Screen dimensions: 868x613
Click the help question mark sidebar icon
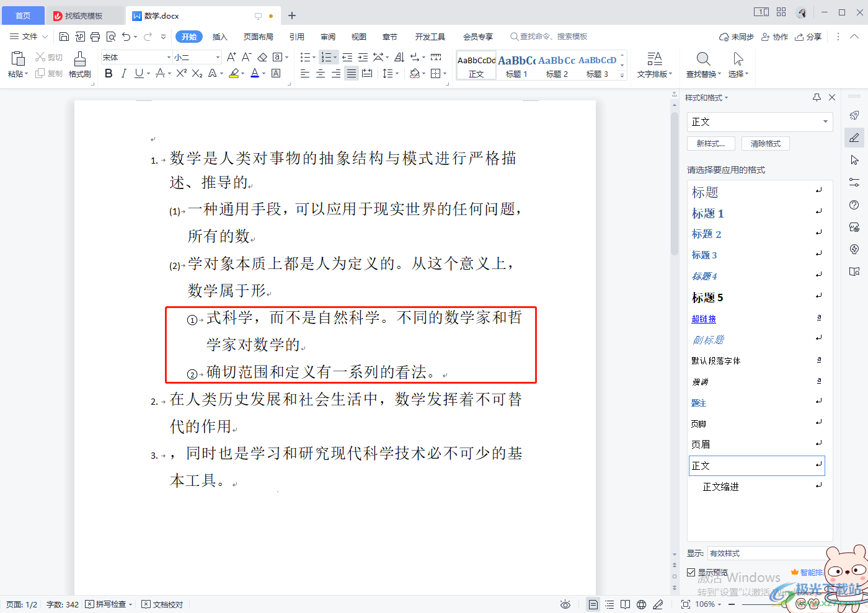(854, 205)
